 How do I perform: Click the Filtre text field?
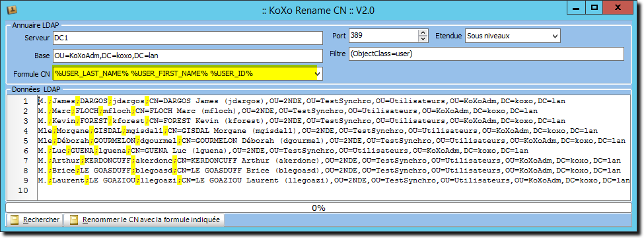(x=486, y=54)
